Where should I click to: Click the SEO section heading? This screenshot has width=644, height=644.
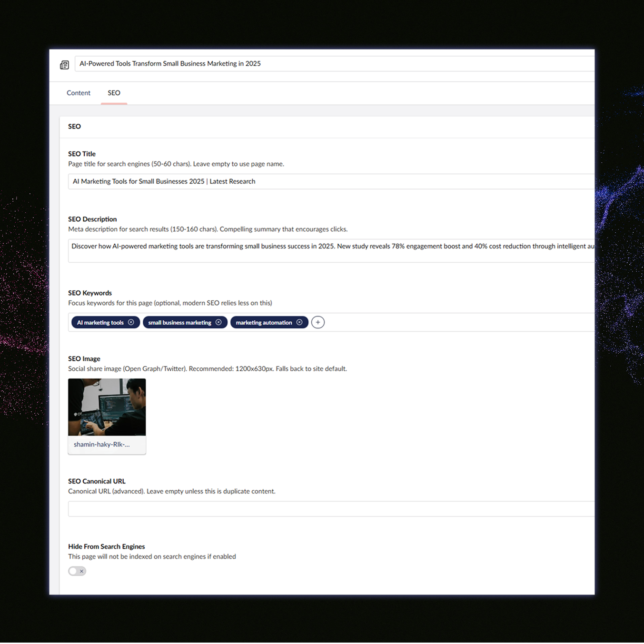74,126
